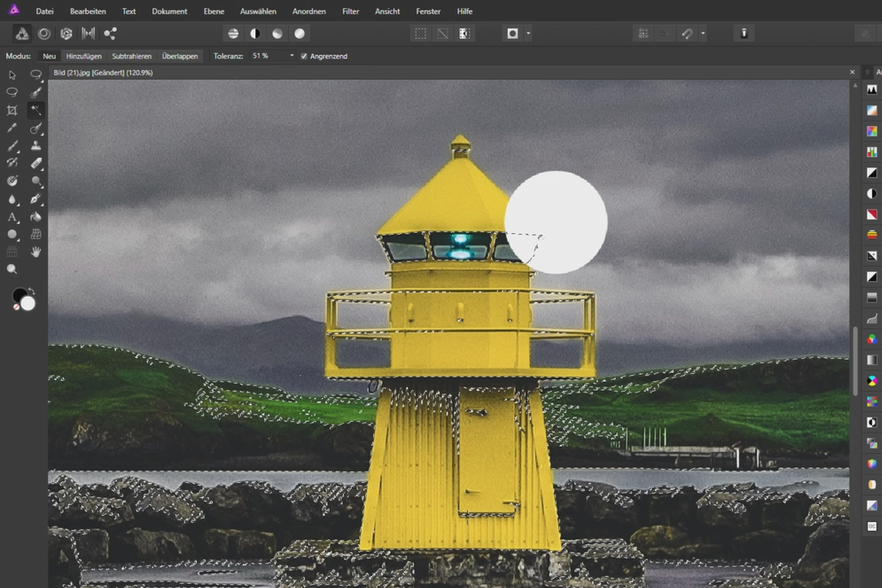Switch to the Photo Persona
Screen dimensions: 882x588
pyautogui.click(x=23, y=34)
